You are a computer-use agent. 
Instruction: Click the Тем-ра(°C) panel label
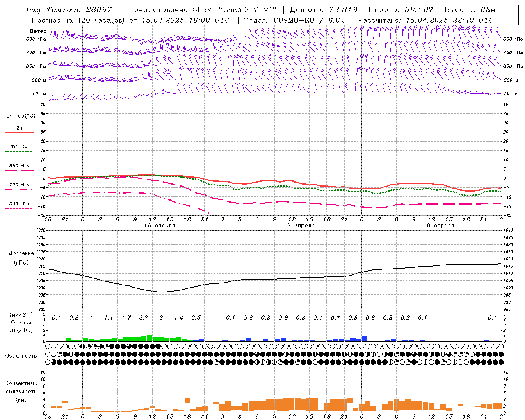19,116
